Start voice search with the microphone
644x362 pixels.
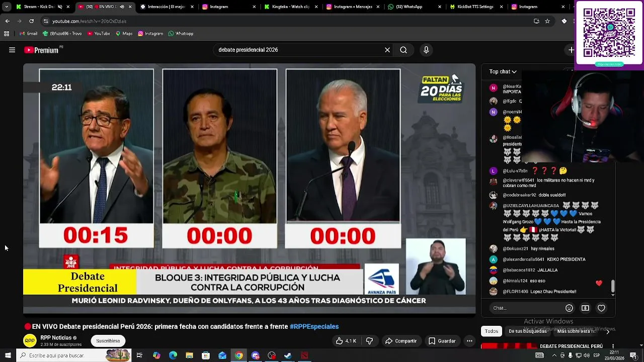426,50
